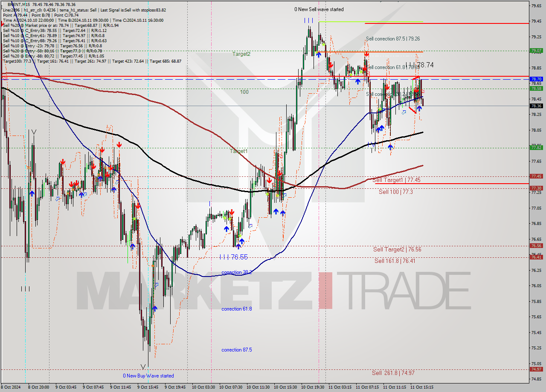Viewport: 546px width, 392px height.
Task: Click the red 76.41 price tag
Action: point(536,257)
